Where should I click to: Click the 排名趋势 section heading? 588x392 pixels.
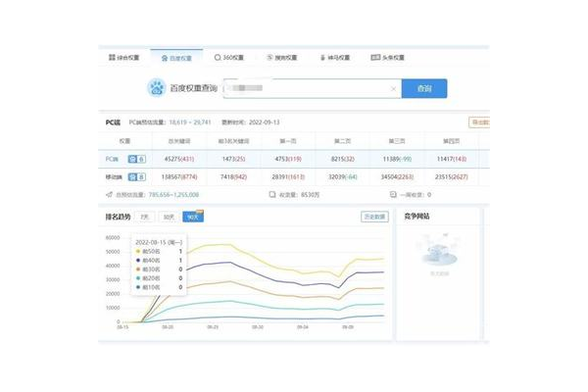118,217
